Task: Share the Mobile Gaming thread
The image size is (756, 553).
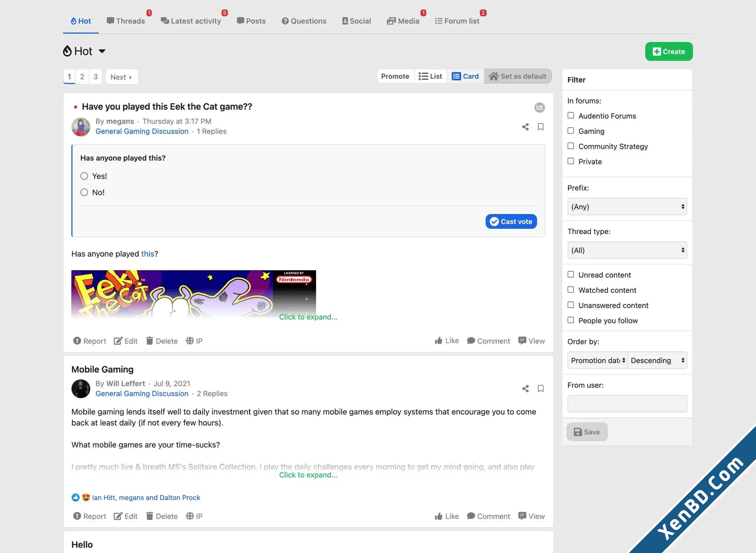Action: 525,389
